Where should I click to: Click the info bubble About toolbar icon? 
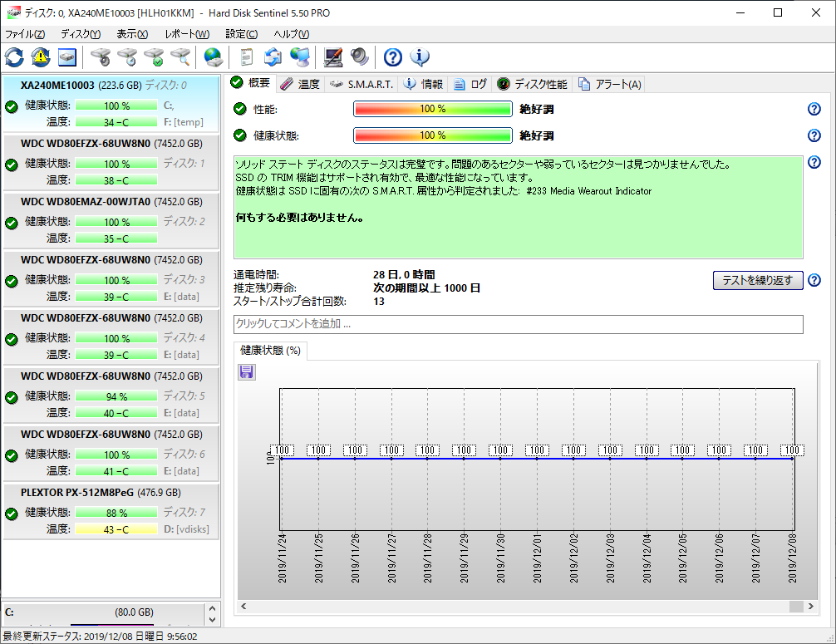click(420, 57)
